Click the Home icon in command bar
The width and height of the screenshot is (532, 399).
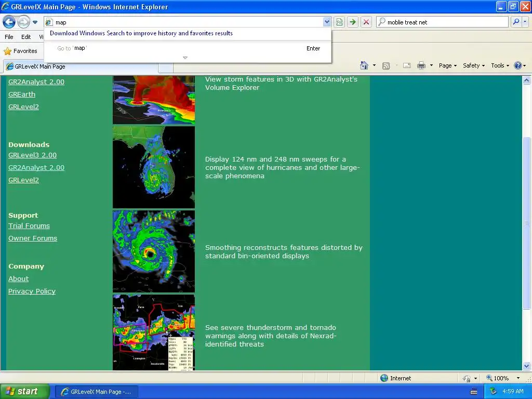(x=364, y=65)
